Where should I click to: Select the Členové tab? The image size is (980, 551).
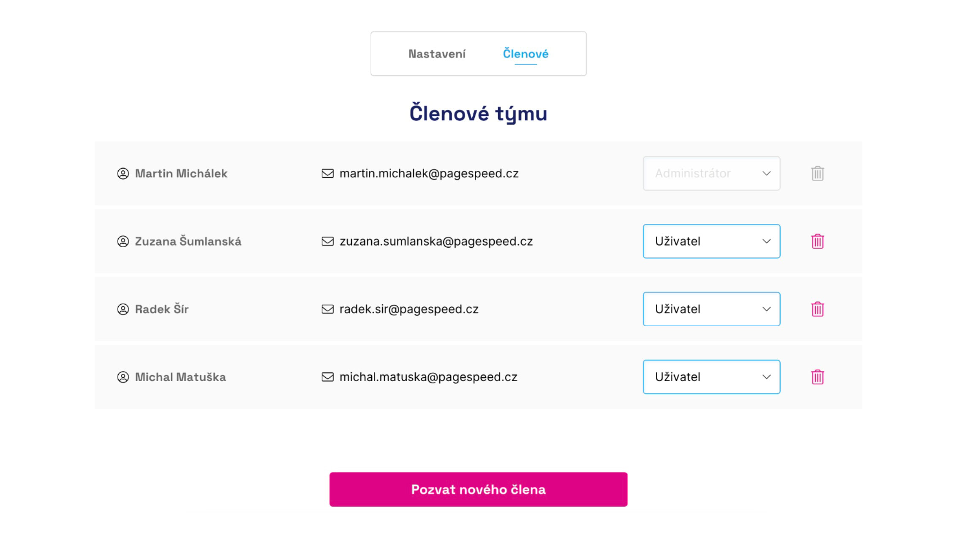(x=525, y=54)
